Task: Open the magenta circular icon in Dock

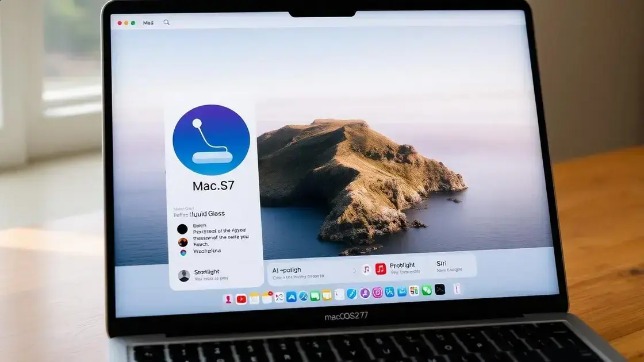Action: [377, 292]
